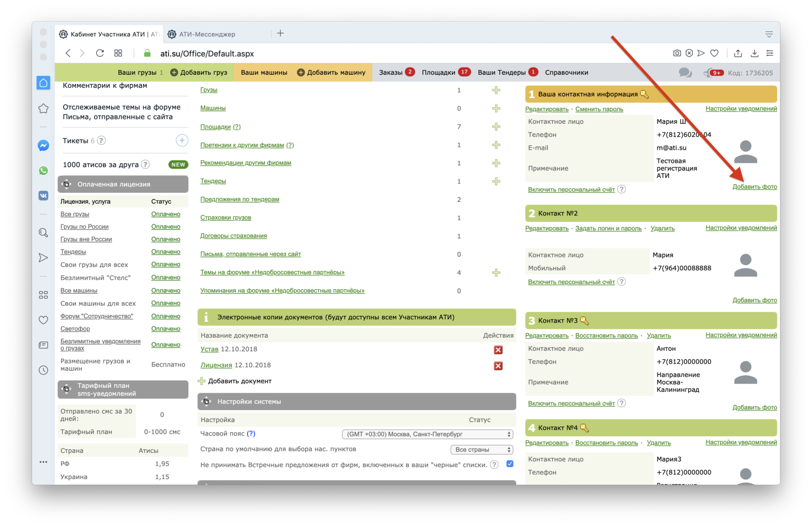The width and height of the screenshot is (812, 527).
Task: Open the Все страны dropdown
Action: tap(481, 450)
